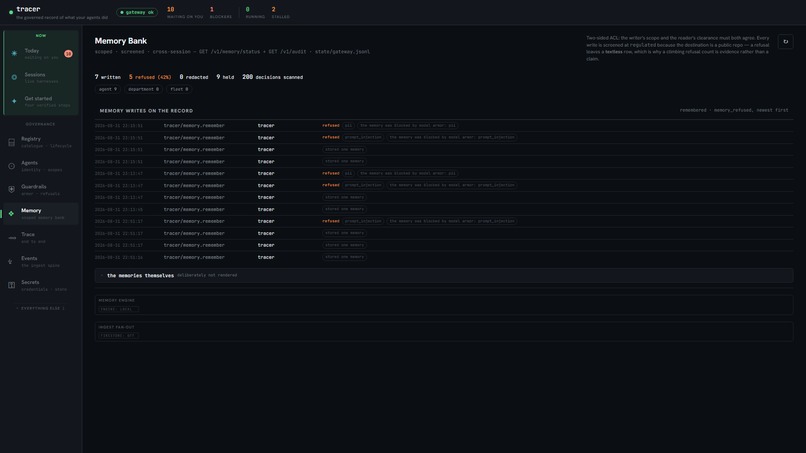Expand the 'Everything else' sidebar group

[x=40, y=309]
